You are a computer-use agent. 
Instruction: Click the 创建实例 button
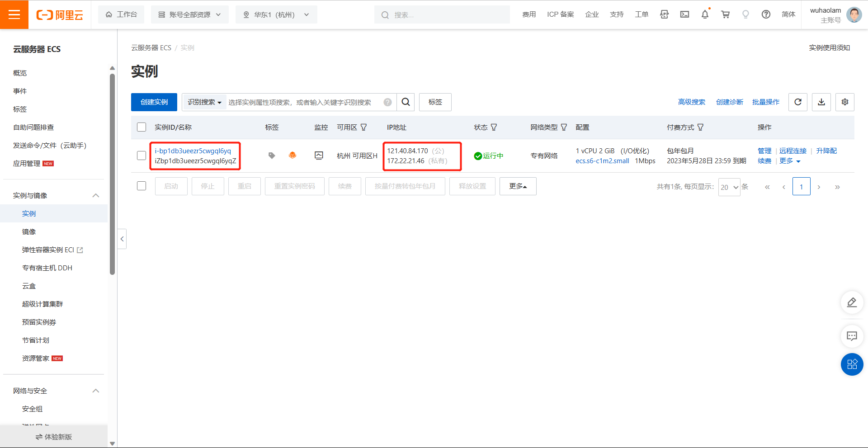(154, 102)
